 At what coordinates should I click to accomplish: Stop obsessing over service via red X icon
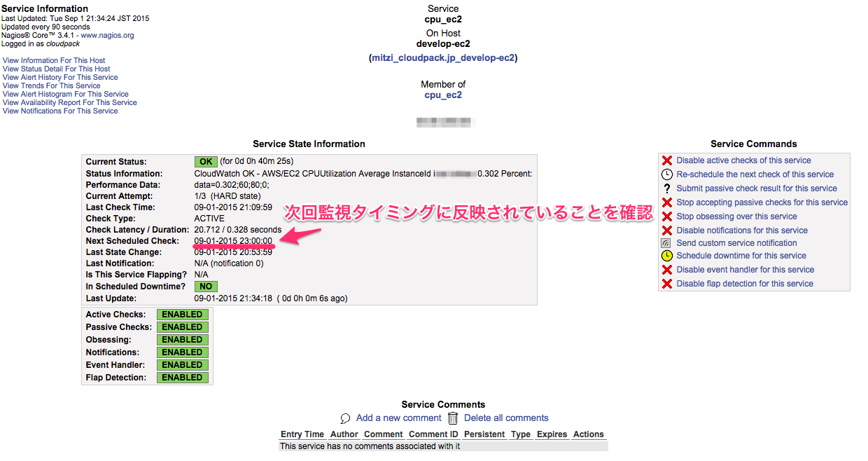pyautogui.click(x=666, y=216)
